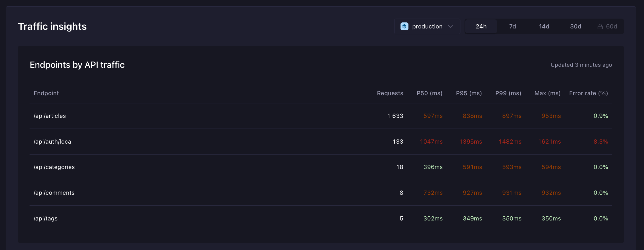This screenshot has width=644, height=250.
Task: Open the /api/auth/local endpoint row
Action: tap(321, 142)
